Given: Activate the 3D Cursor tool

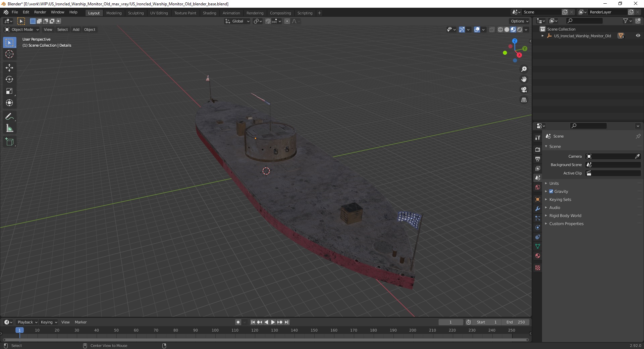Looking at the screenshot, I should [9, 54].
